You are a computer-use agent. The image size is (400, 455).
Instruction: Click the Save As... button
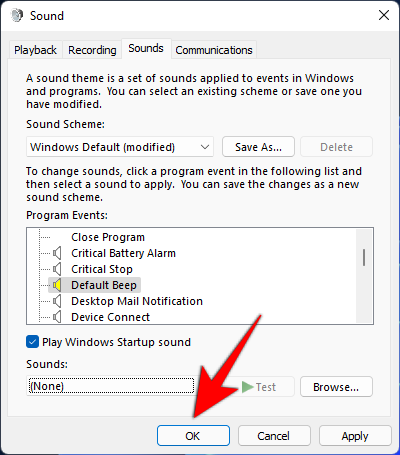(x=258, y=147)
